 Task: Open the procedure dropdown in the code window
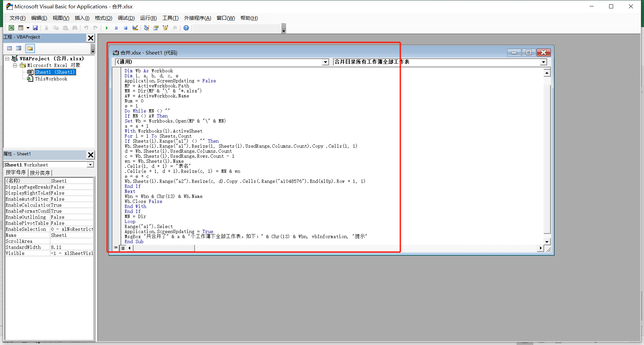(543, 62)
